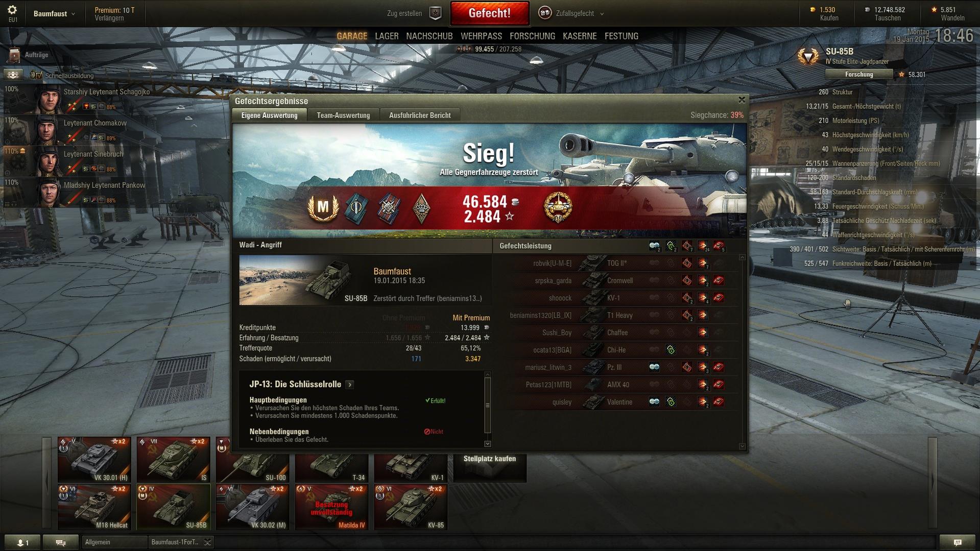Image resolution: width=980 pixels, height=551 pixels.
Task: Select the M18 Hellcat tank thumbnail
Action: (94, 507)
